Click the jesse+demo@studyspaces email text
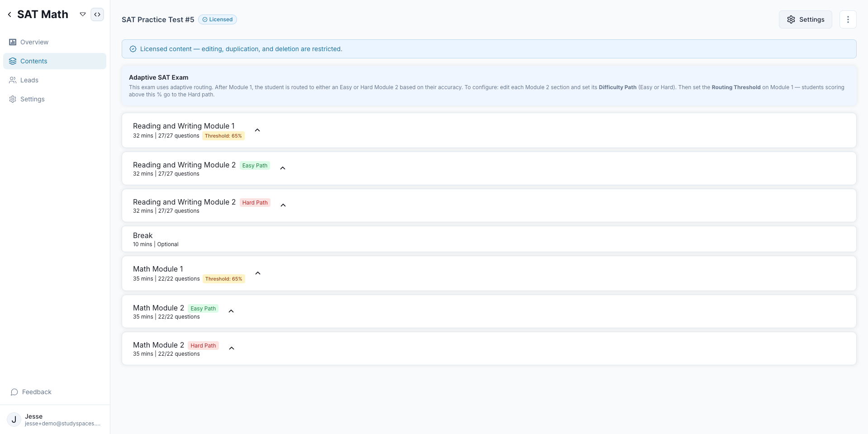Viewport: 868px width, 434px height. 62,424
